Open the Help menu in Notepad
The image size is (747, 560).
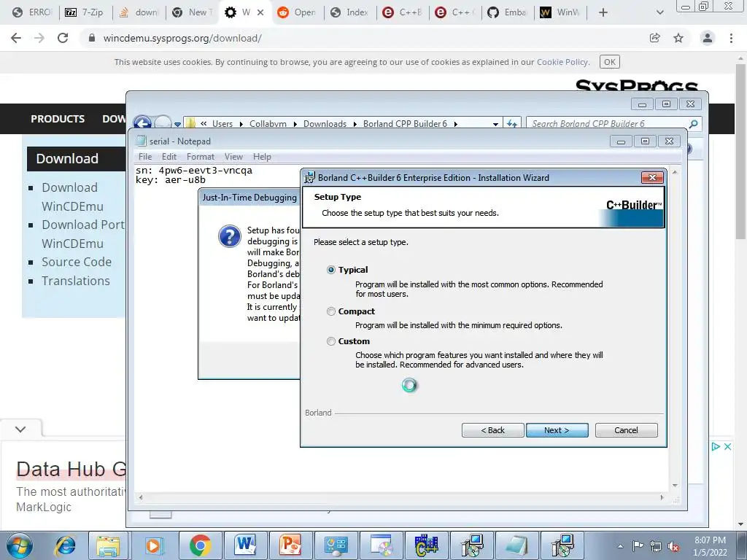(262, 157)
